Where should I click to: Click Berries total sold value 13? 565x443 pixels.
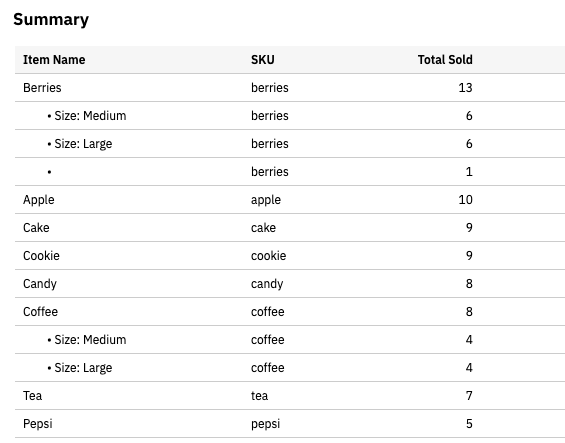pyautogui.click(x=465, y=88)
